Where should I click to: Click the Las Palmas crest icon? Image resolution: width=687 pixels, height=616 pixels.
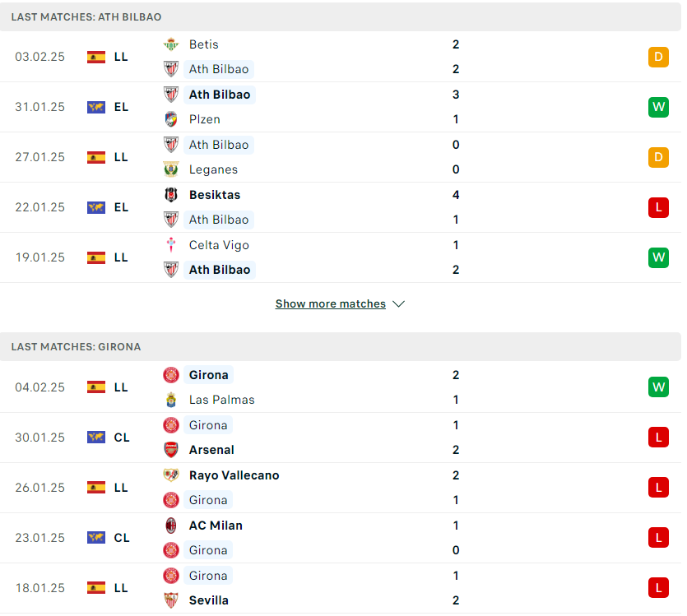pyautogui.click(x=171, y=400)
